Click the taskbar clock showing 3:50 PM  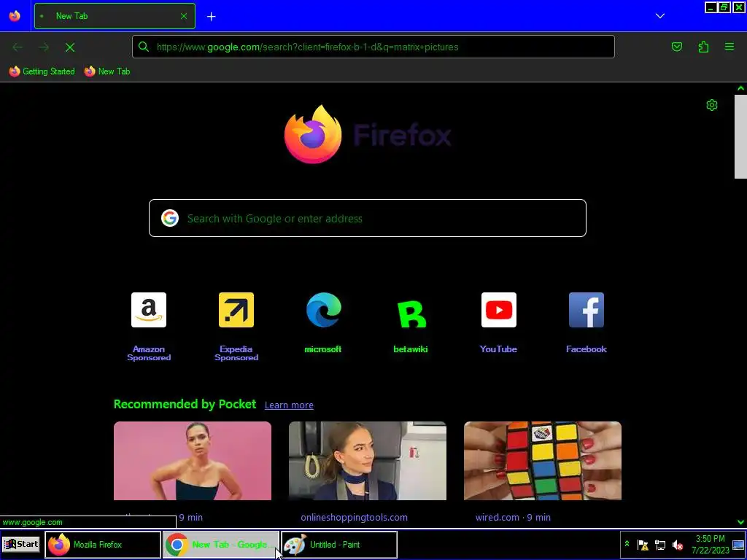click(x=711, y=544)
